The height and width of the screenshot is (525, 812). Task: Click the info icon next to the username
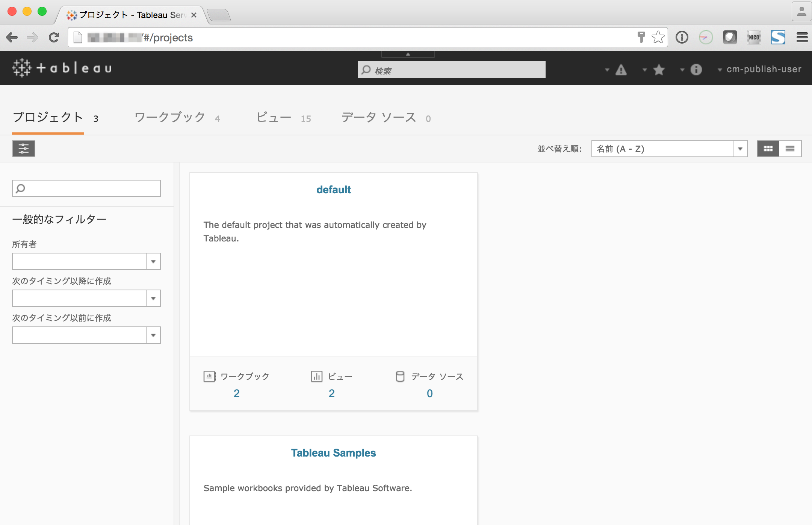[696, 69]
